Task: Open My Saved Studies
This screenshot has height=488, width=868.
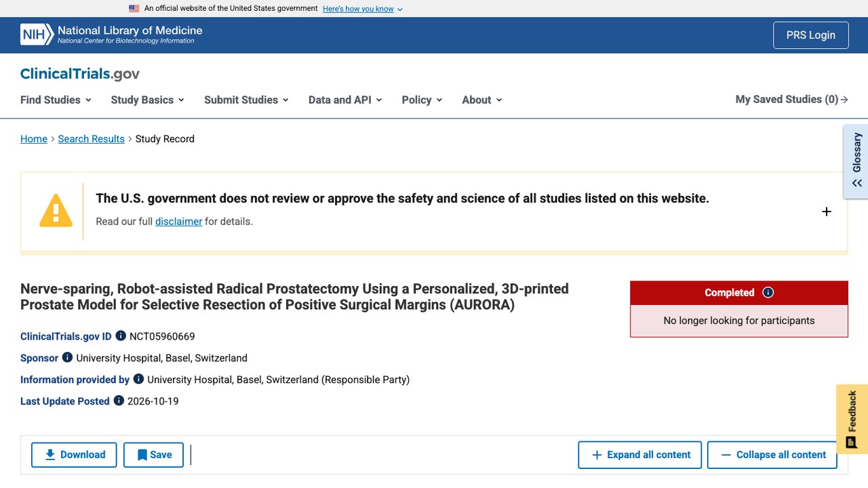Action: pyautogui.click(x=791, y=100)
